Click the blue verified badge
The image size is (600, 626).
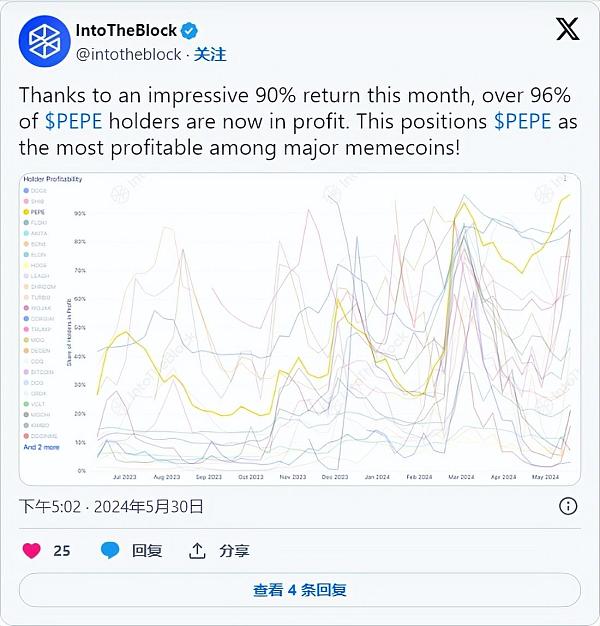pyautogui.click(x=188, y=31)
